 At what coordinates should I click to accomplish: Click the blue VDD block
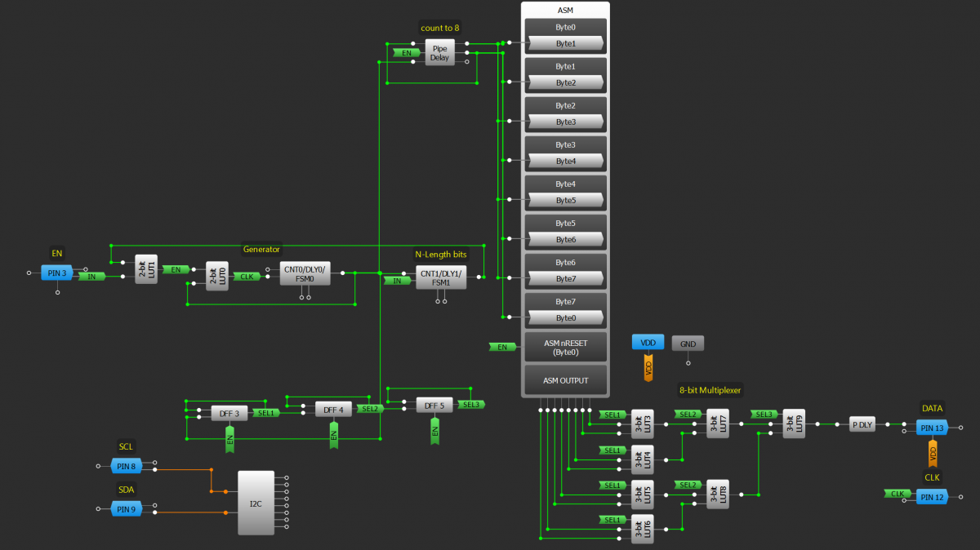[648, 343]
